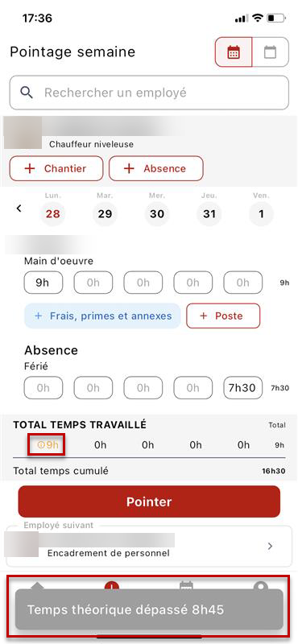This screenshot has width=298, height=644.
Task: Tap the orange warning icon beside 9h total
Action: click(x=40, y=444)
